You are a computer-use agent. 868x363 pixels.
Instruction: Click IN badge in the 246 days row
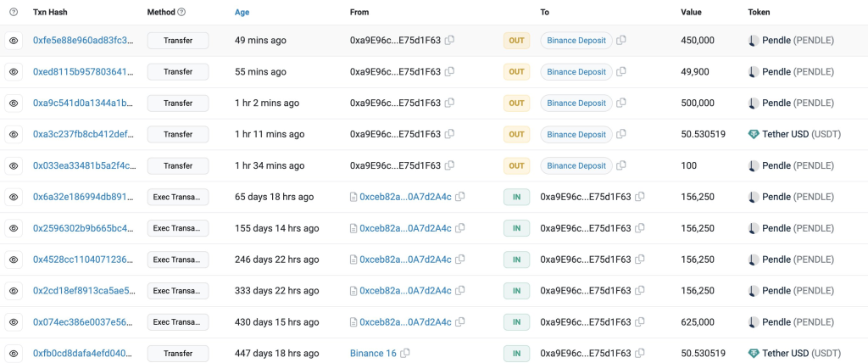[x=516, y=260]
